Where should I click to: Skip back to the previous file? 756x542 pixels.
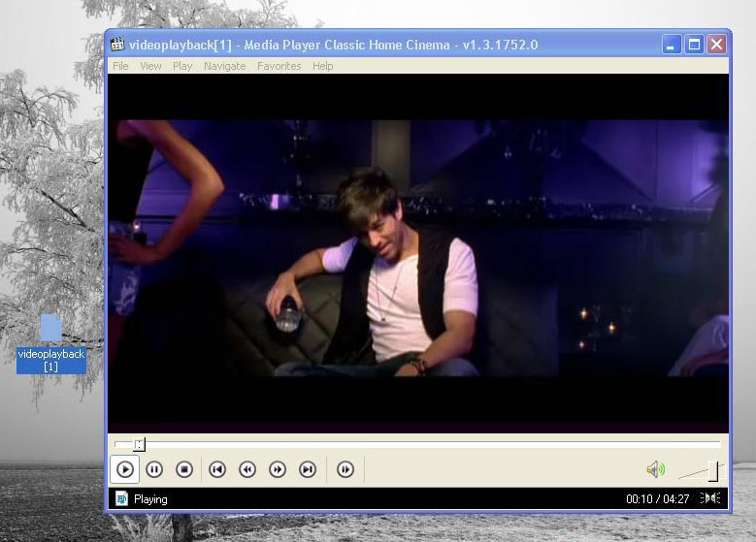[x=217, y=469]
